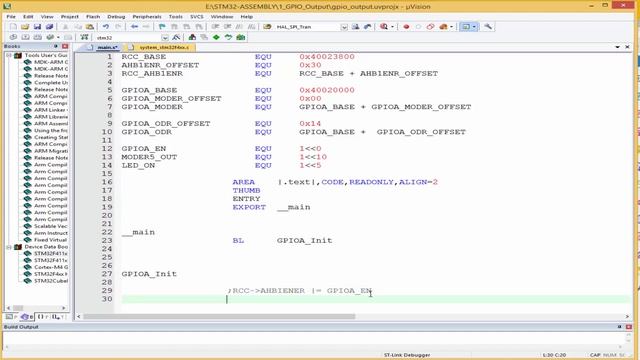Open the window layout dropdown arrow
This screenshot has width=640, height=360.
click(x=474, y=27)
